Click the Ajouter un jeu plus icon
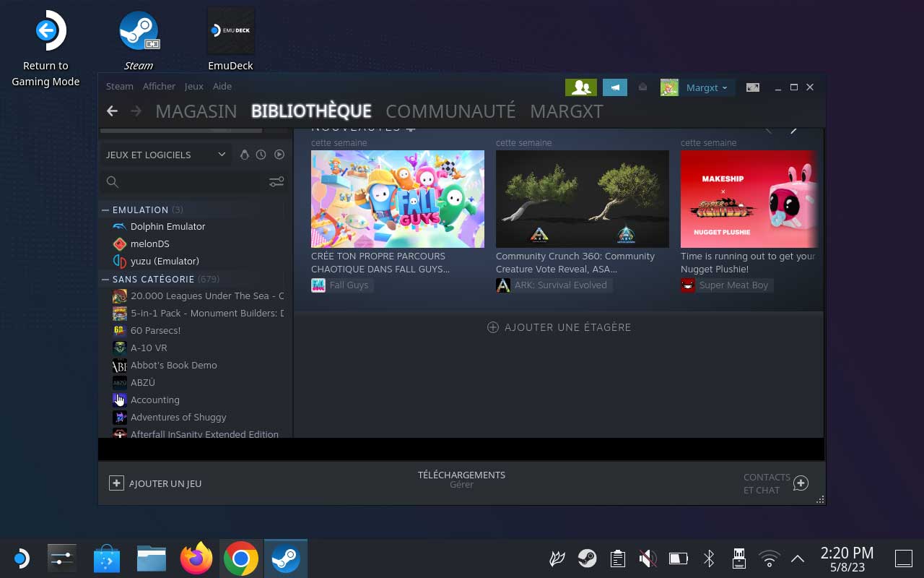Viewport: 924px width, 578px height. tap(116, 483)
